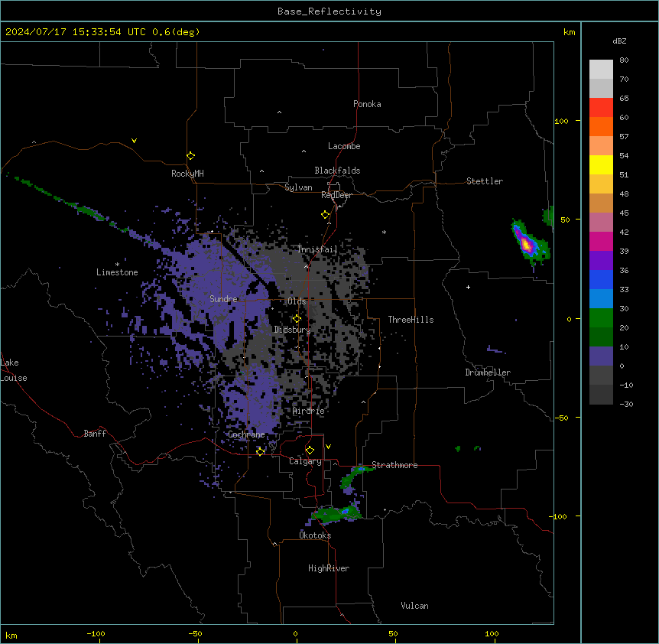Click the -30 value on the dBZ scale
The image size is (659, 644).
[626, 405]
